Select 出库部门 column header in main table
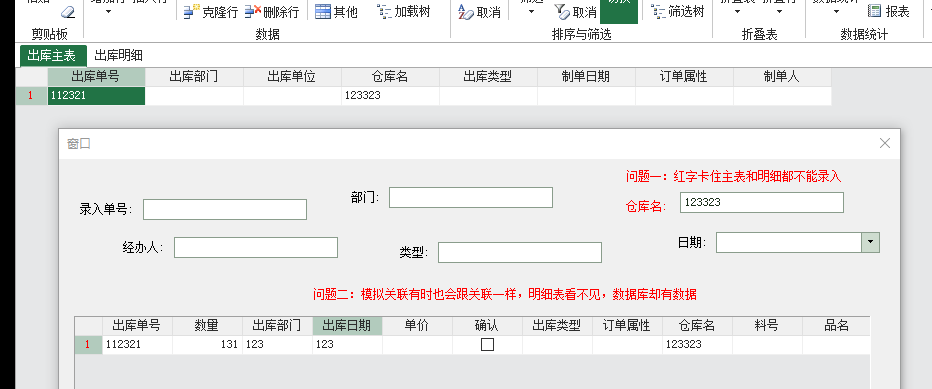The image size is (932, 389). coord(194,77)
